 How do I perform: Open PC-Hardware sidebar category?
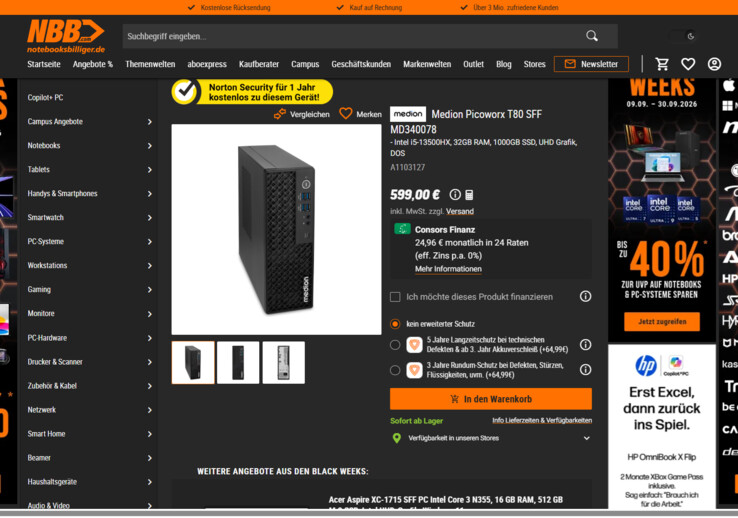[47, 338]
